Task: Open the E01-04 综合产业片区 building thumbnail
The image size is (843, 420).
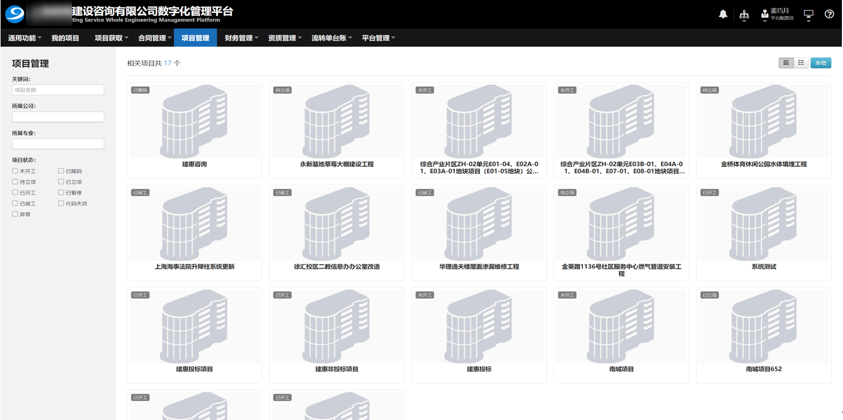Action: pyautogui.click(x=479, y=121)
